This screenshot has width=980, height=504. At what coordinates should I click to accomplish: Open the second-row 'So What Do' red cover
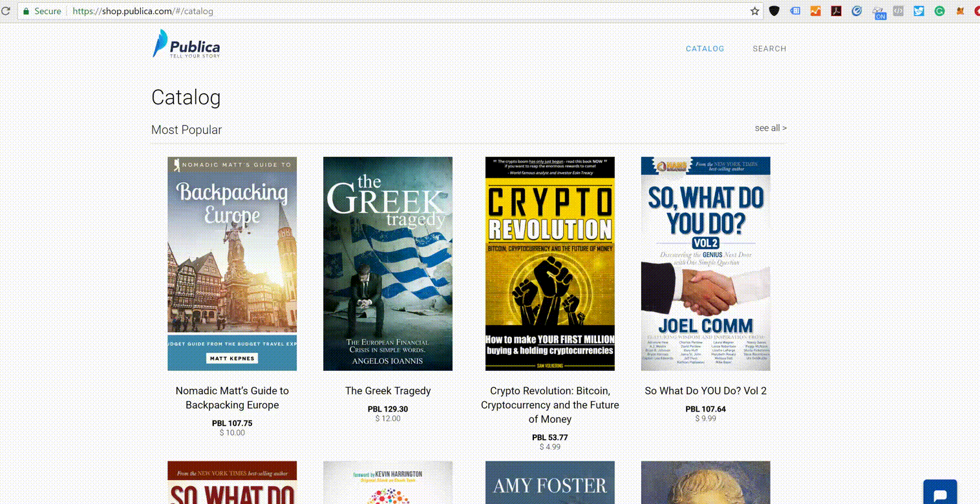pos(232,482)
